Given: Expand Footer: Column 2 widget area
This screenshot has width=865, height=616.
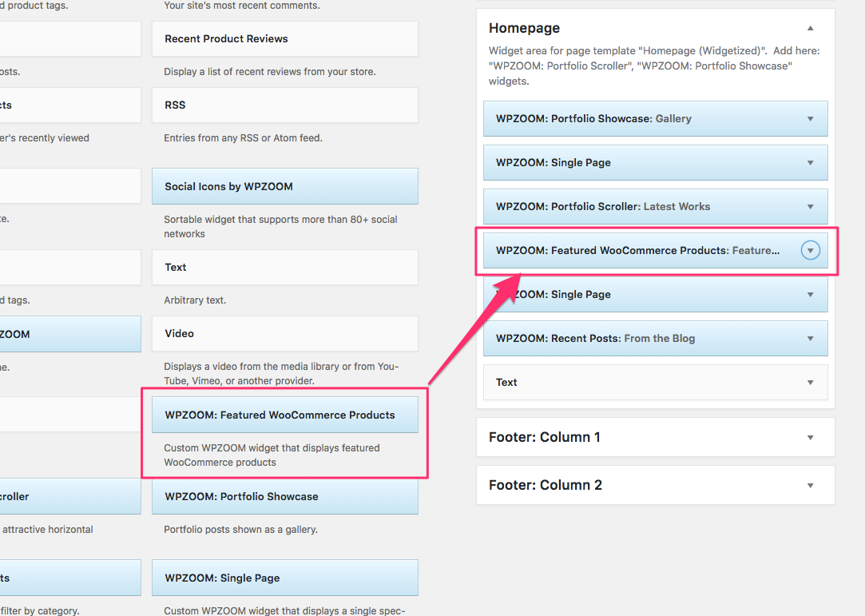Looking at the screenshot, I should tap(810, 486).
